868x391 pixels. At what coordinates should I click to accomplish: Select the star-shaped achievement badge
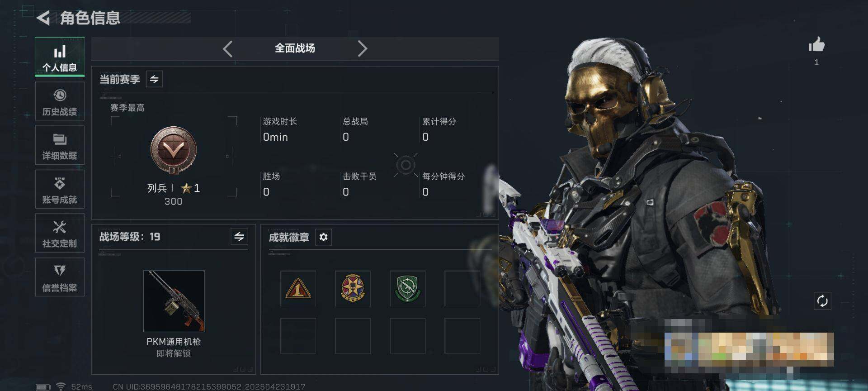[x=353, y=289]
